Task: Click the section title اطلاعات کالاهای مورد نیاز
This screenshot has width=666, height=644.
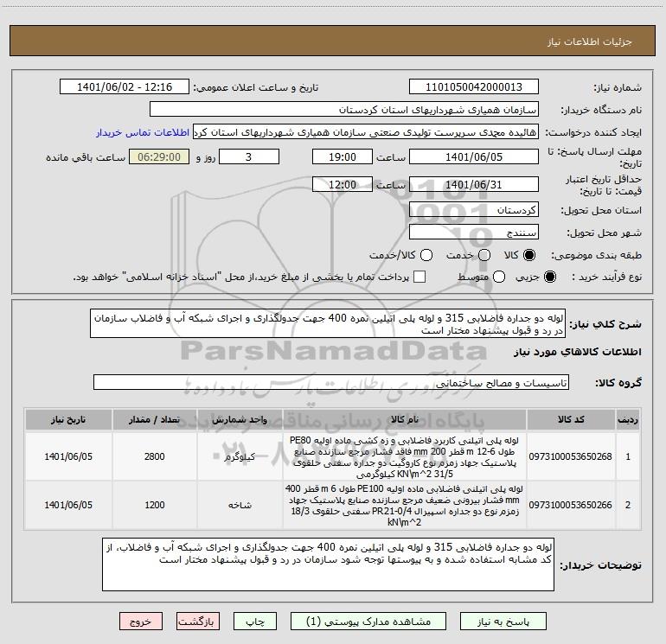Action: 578,352
